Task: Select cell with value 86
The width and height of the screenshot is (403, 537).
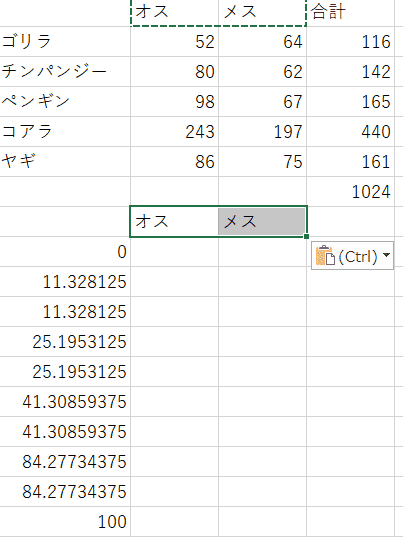Action: click(x=174, y=162)
